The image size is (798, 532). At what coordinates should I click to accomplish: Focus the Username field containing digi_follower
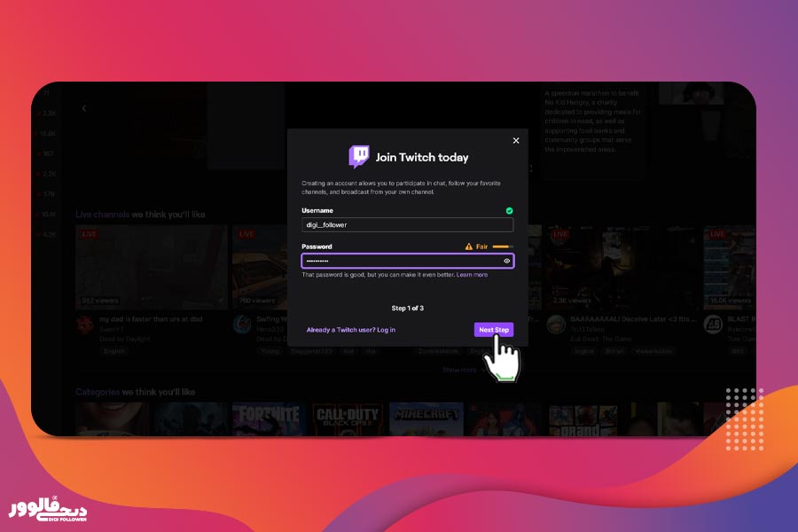pos(407,224)
